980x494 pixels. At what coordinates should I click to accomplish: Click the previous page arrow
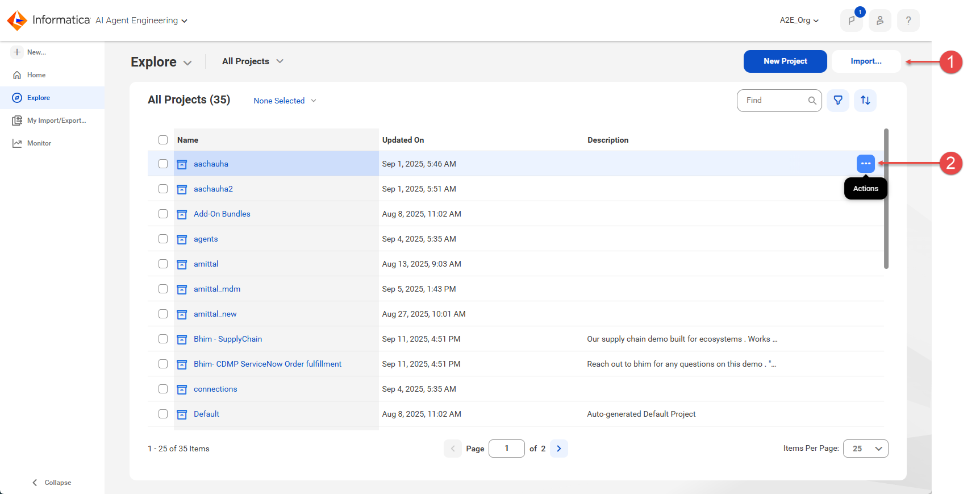(453, 449)
